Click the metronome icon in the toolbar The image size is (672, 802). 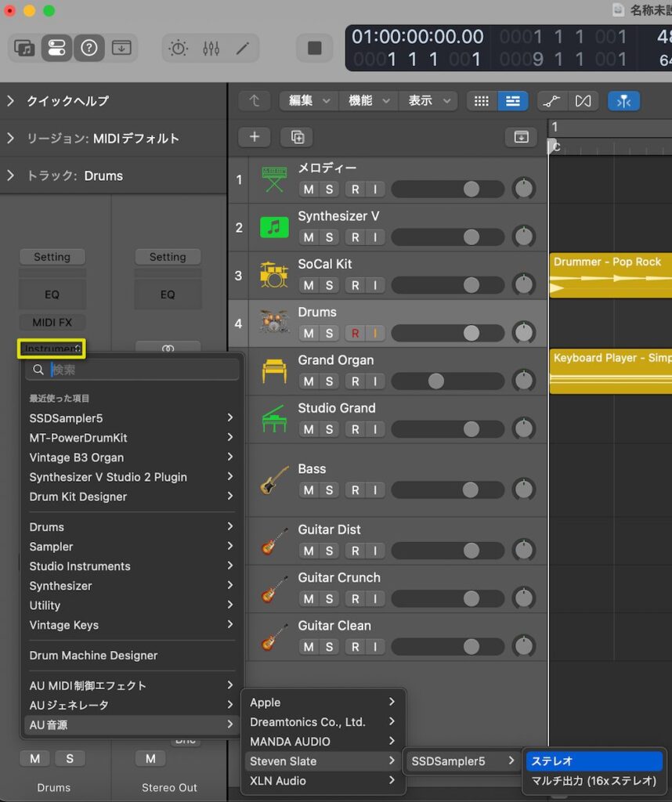coord(178,48)
